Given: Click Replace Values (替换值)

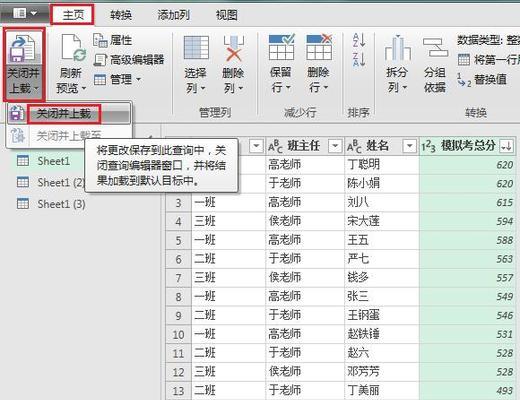Looking at the screenshot, I should [x=482, y=79].
